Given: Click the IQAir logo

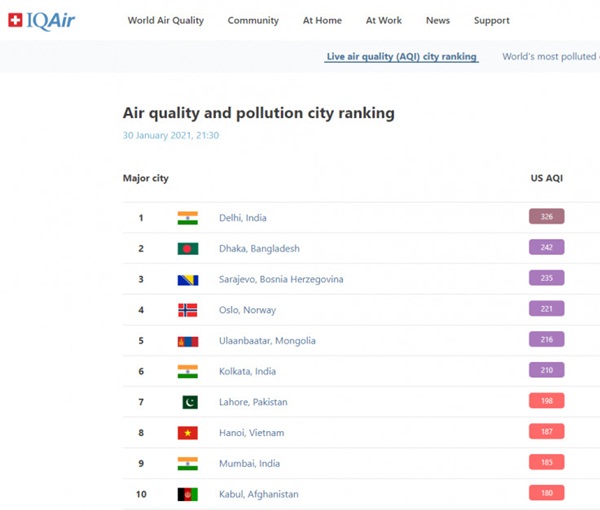Looking at the screenshot, I should 41,20.
